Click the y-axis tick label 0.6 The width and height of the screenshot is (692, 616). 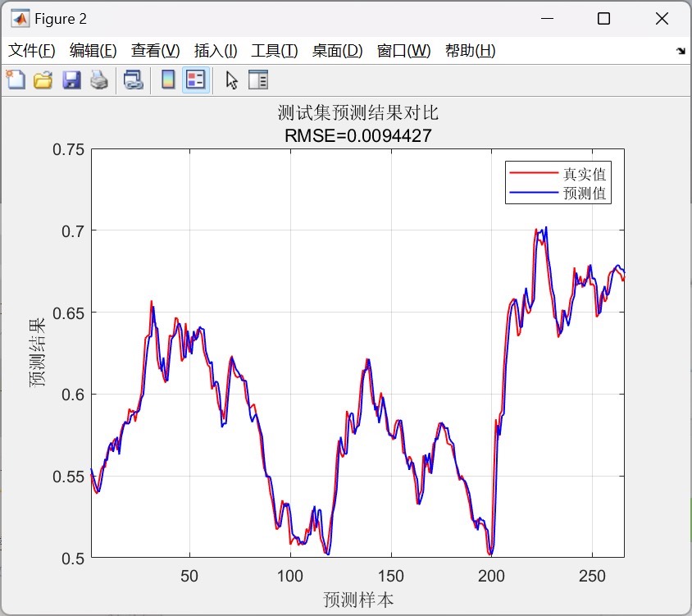click(x=72, y=395)
